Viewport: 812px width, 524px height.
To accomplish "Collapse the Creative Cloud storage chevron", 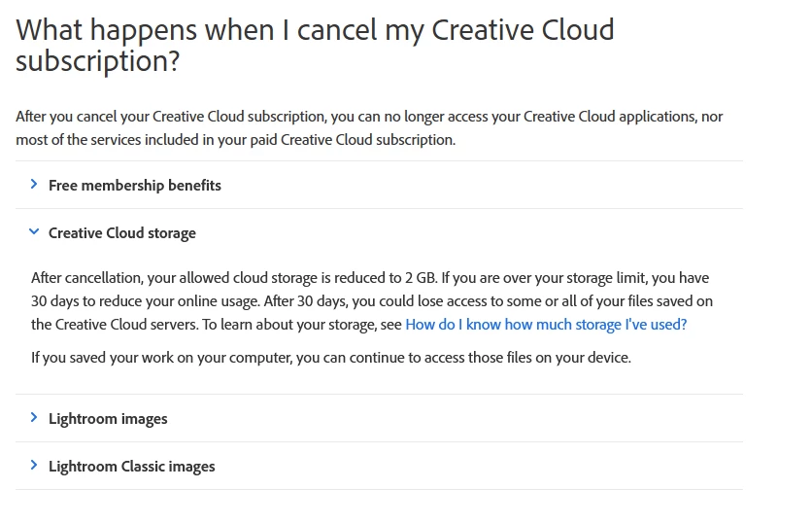I will [x=34, y=231].
